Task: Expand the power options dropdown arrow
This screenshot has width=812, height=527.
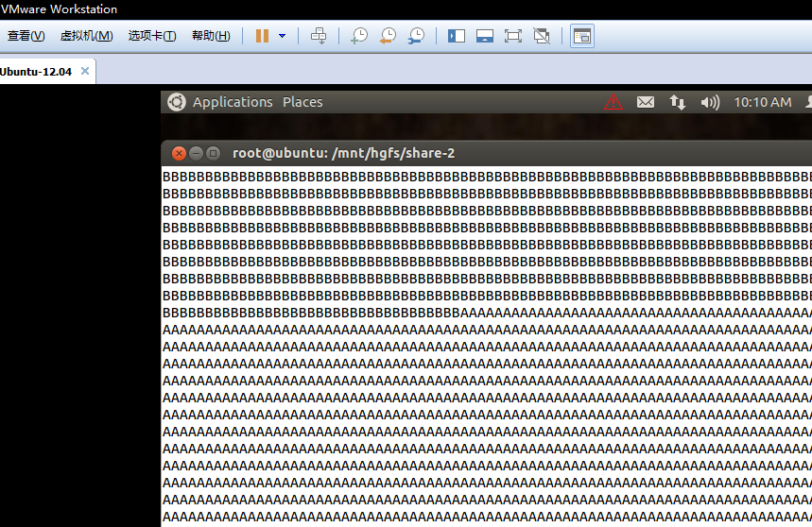Action: click(283, 36)
